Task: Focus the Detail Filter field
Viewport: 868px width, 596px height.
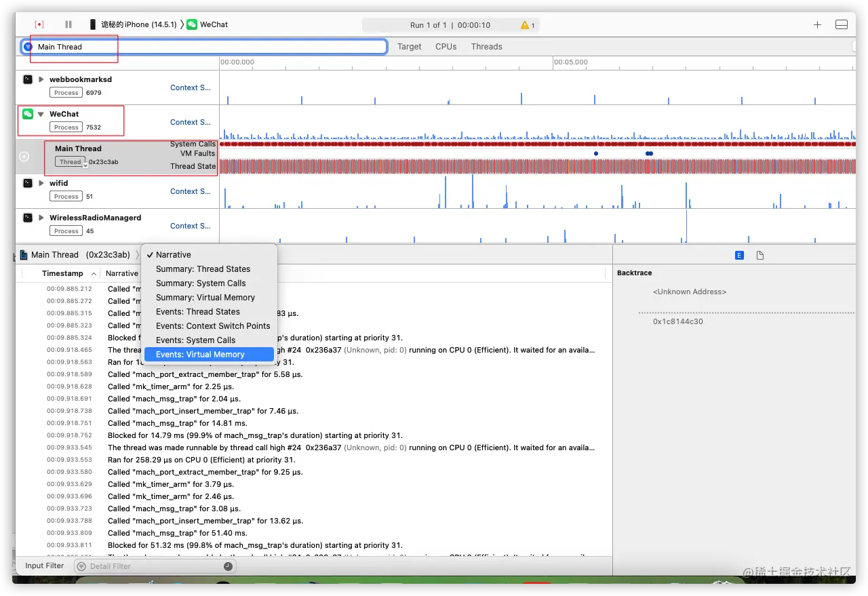Action: (x=155, y=566)
